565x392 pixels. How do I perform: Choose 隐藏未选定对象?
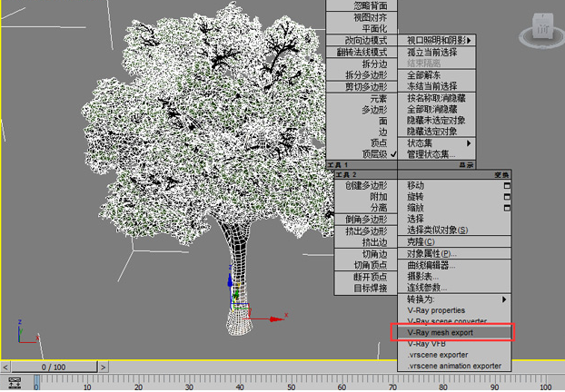[437, 120]
